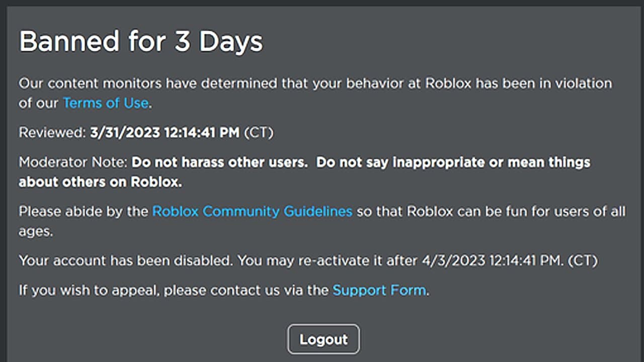Open the Roblox Community Guidelines link
This screenshot has height=362, width=644.
tap(252, 211)
